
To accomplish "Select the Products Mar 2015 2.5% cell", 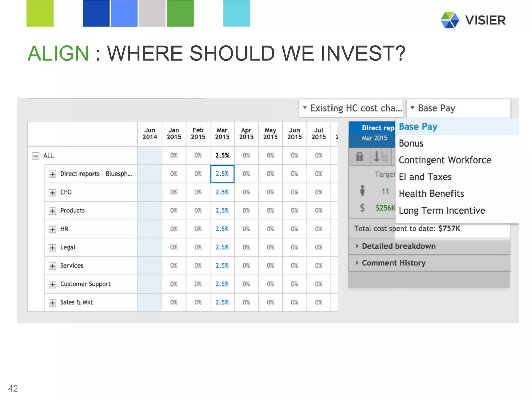I will pyautogui.click(x=222, y=211).
